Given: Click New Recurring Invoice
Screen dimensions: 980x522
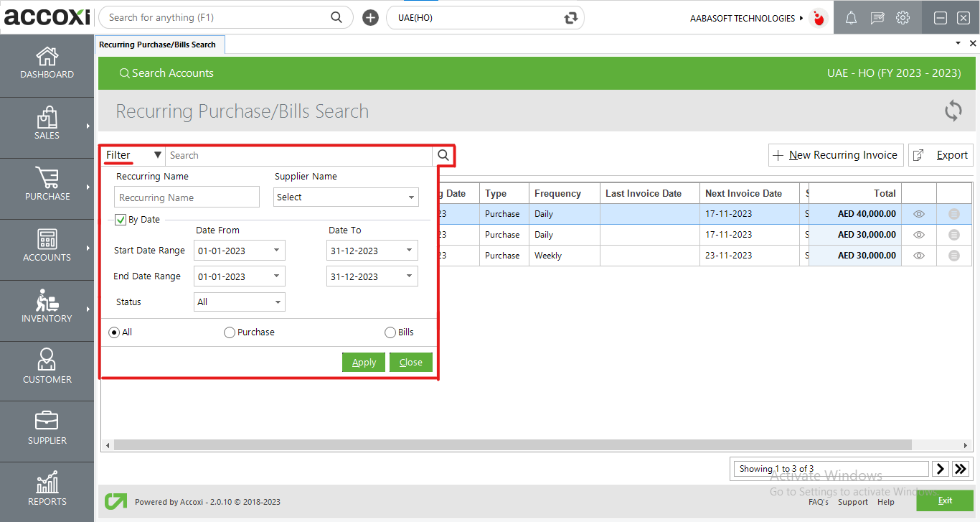Looking at the screenshot, I should point(836,154).
